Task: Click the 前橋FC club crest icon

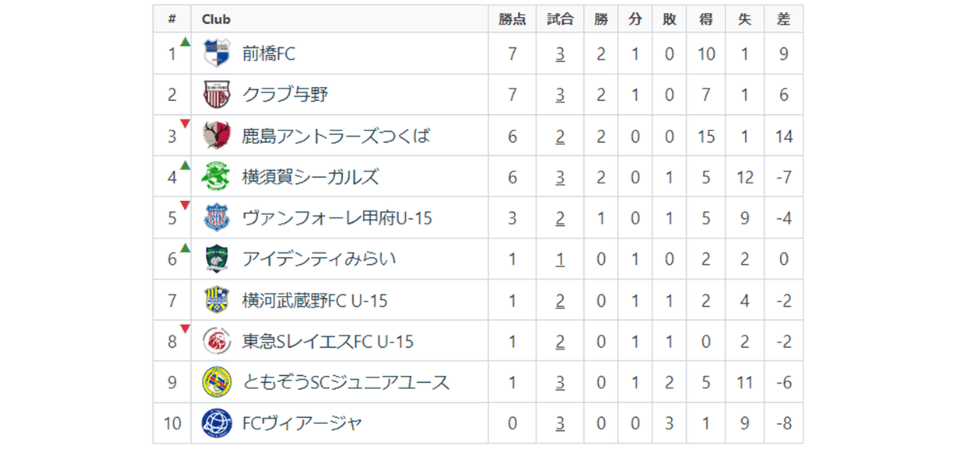Action: 217,53
